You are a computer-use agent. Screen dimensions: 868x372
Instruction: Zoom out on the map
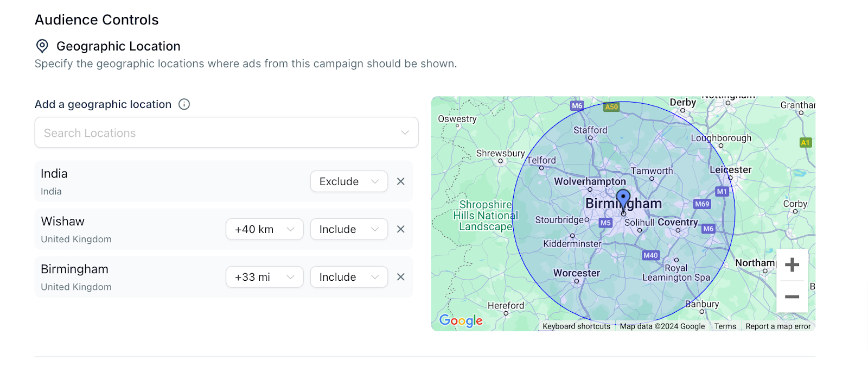coord(792,297)
